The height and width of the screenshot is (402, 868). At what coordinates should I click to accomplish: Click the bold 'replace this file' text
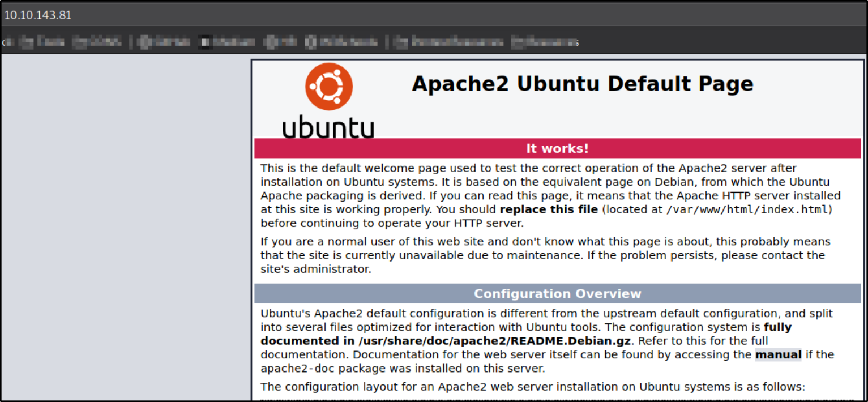coord(549,209)
